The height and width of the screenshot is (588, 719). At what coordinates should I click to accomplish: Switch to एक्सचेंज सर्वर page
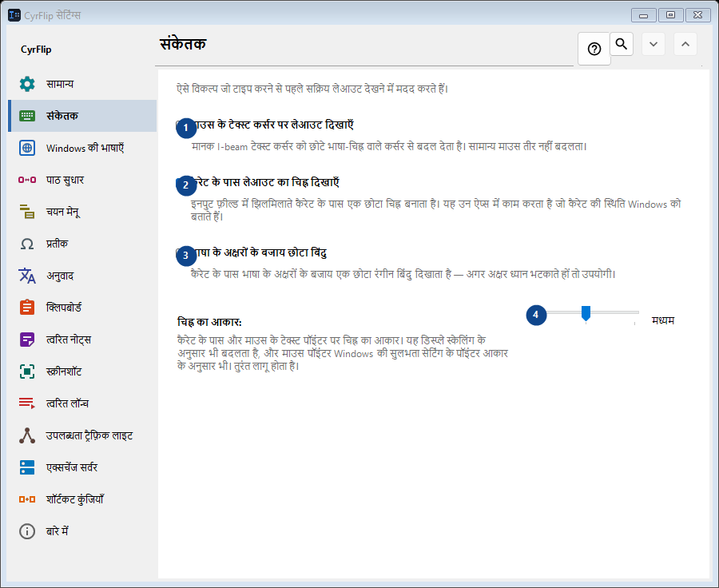point(82,467)
